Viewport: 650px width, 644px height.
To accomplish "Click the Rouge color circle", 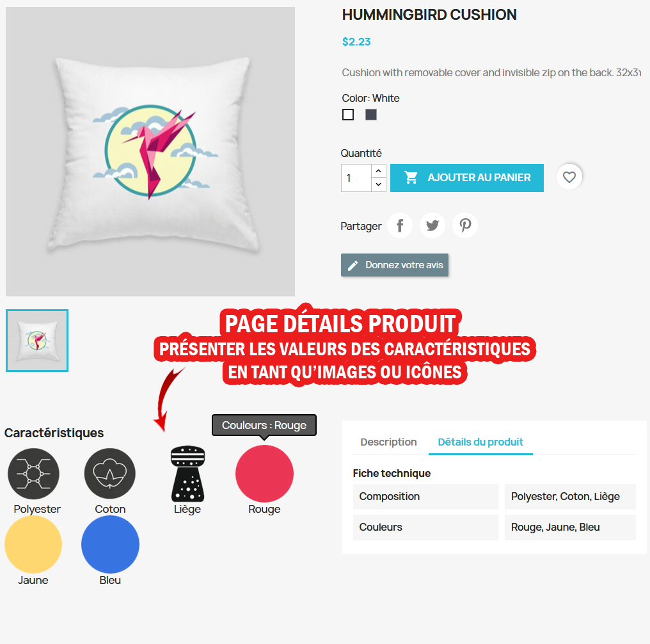I will [x=264, y=474].
